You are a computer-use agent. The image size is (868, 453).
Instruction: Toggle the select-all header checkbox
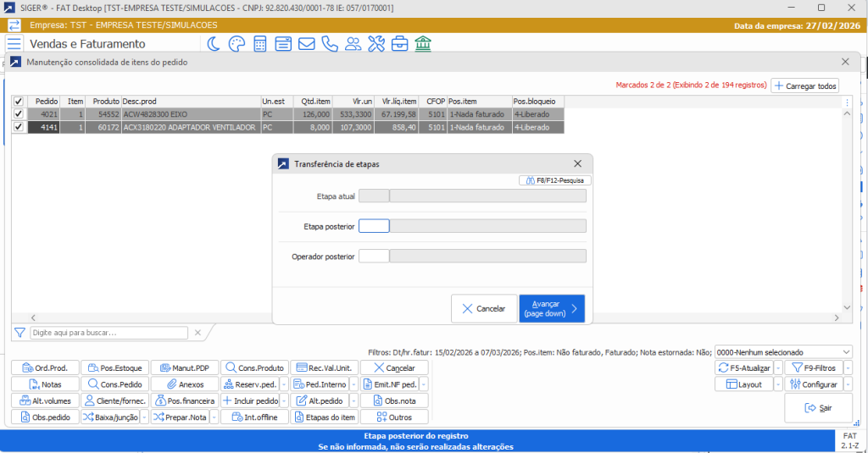[x=19, y=102]
